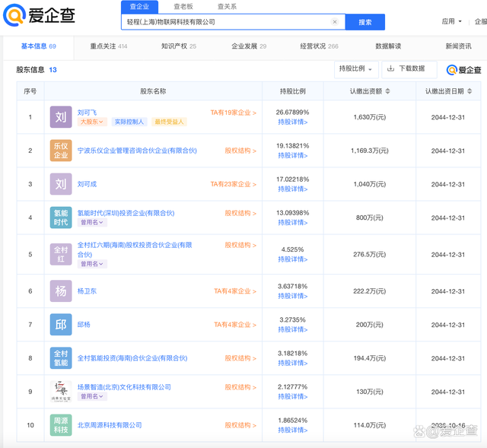Viewport: 487px width, 448px height.
Task: Sort by 认缴出资额 column sort icon
Action: tap(387, 91)
